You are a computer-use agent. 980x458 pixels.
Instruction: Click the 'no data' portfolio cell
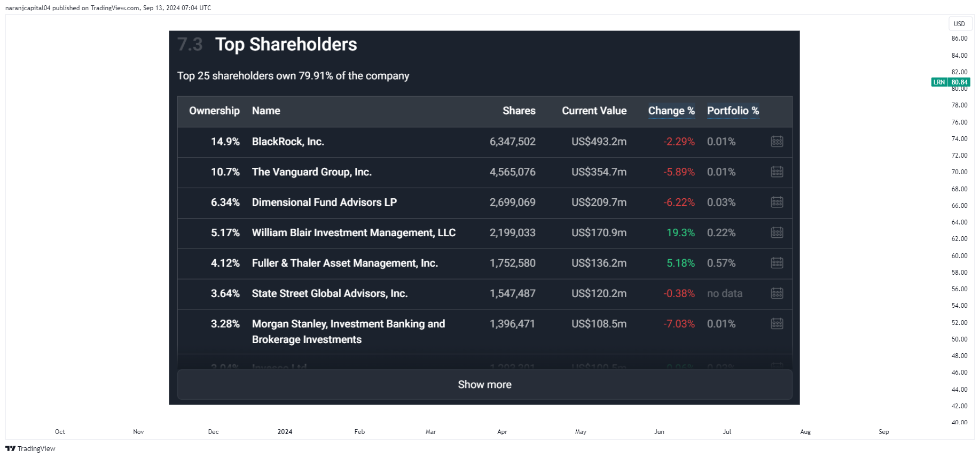tap(725, 294)
